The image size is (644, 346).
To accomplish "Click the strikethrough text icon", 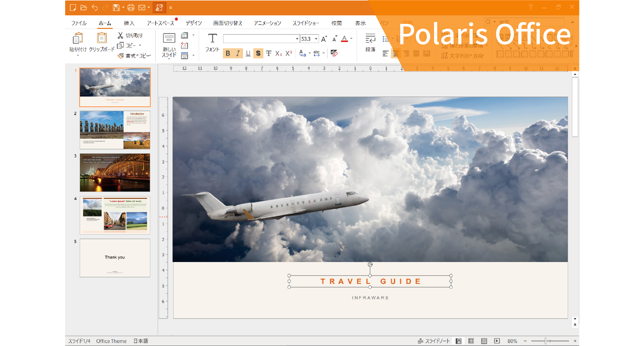I will (x=269, y=53).
